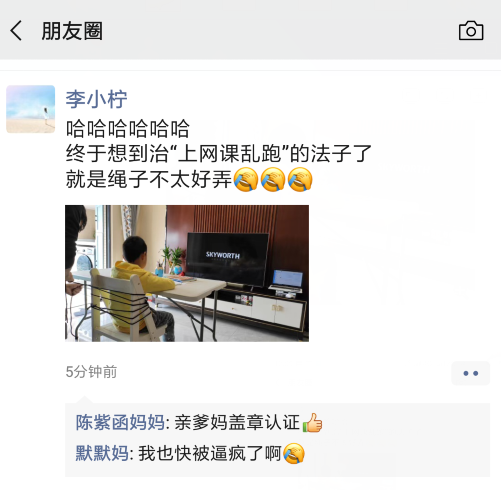Tap the 5分钟前 timestamp
The width and height of the screenshot is (501, 490).
pos(91,372)
